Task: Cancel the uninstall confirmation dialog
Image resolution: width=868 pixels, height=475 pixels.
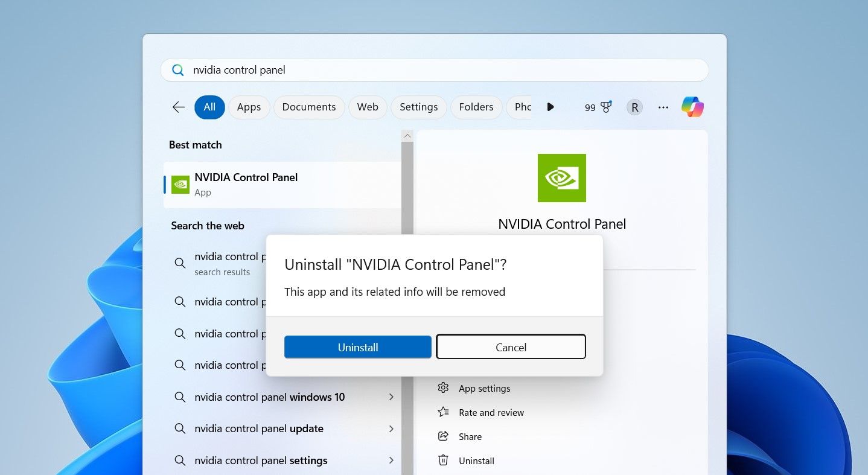Action: [511, 347]
